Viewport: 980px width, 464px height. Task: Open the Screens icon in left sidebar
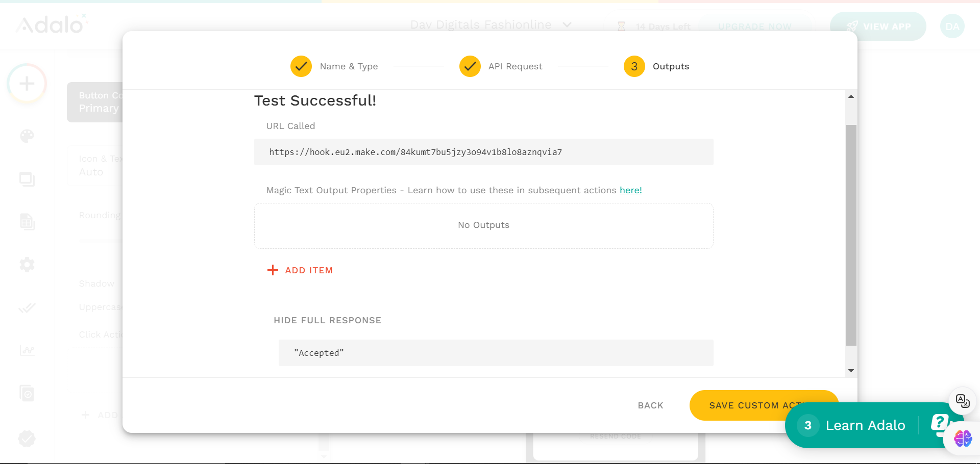pos(27,179)
